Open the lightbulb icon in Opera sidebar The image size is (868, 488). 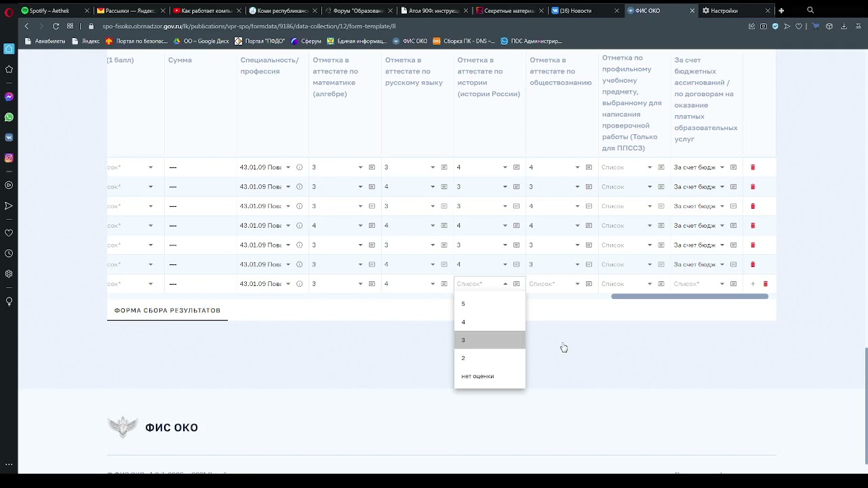tap(9, 301)
